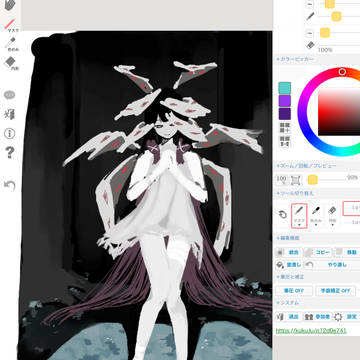Toggle the 筆圧 OFF button
This screenshot has height=360, width=360.
click(294, 291)
